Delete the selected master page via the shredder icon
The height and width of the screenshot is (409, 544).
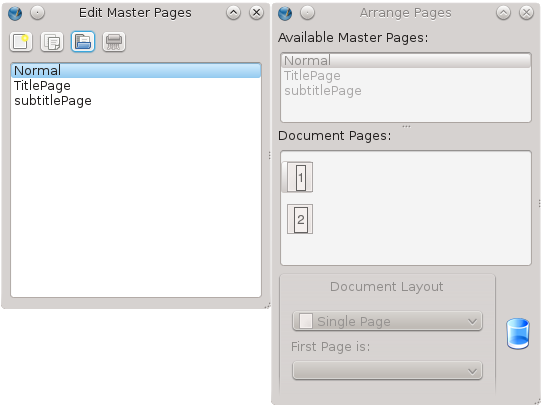click(114, 42)
